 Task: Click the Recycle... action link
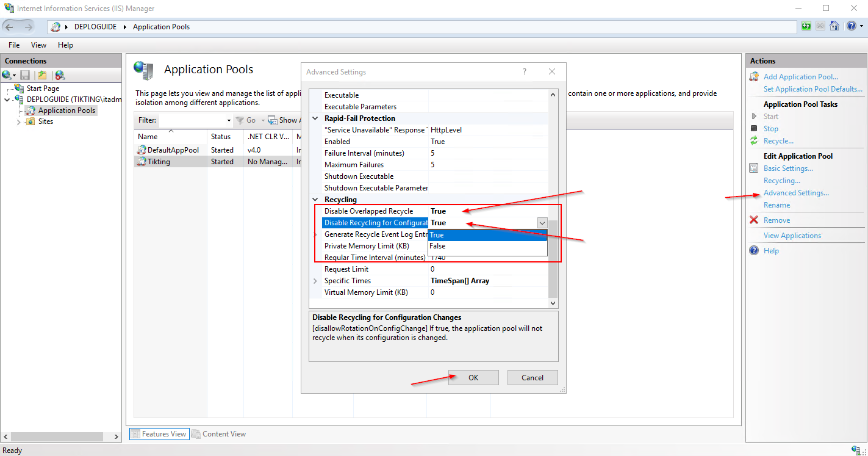[x=778, y=141]
